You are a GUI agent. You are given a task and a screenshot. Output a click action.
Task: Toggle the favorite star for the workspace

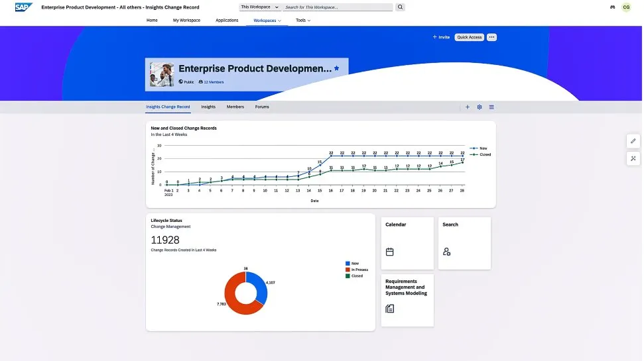coord(337,68)
